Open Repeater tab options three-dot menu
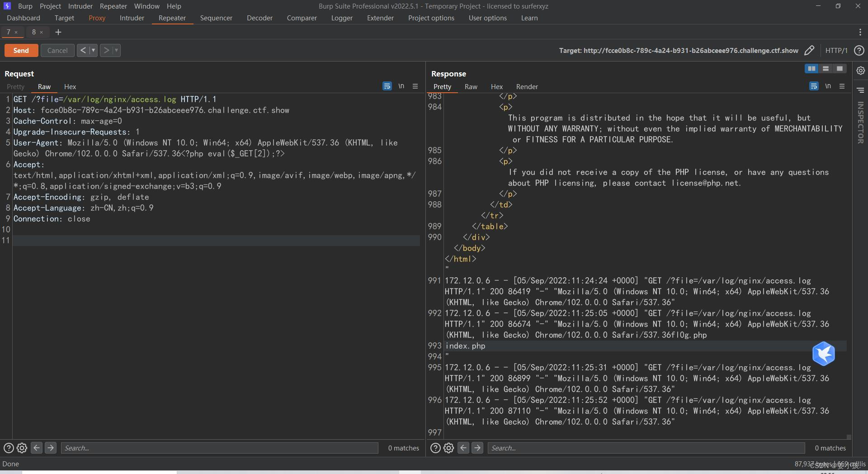Viewport: 868px width, 474px height. pyautogui.click(x=860, y=32)
